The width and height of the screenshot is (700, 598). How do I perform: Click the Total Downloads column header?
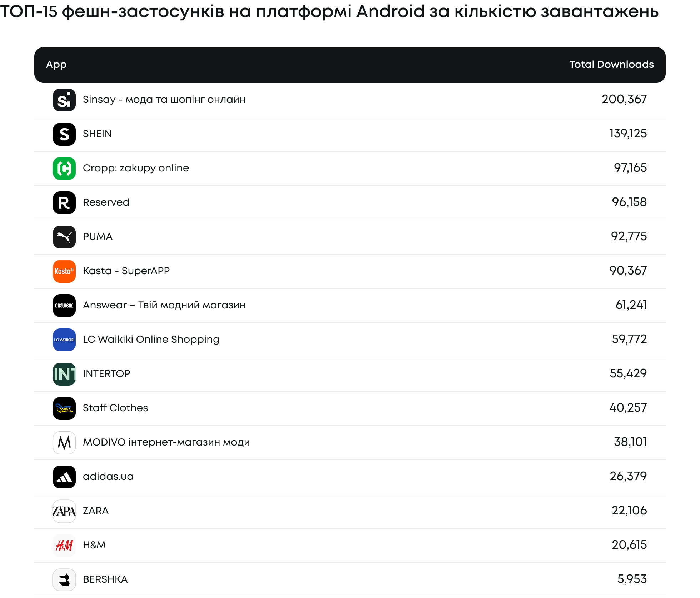click(x=611, y=64)
